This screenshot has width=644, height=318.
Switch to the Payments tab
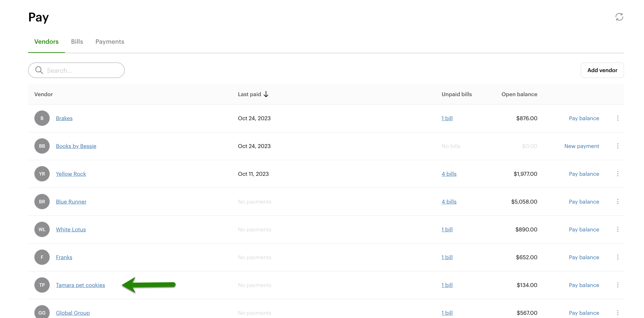[110, 42]
